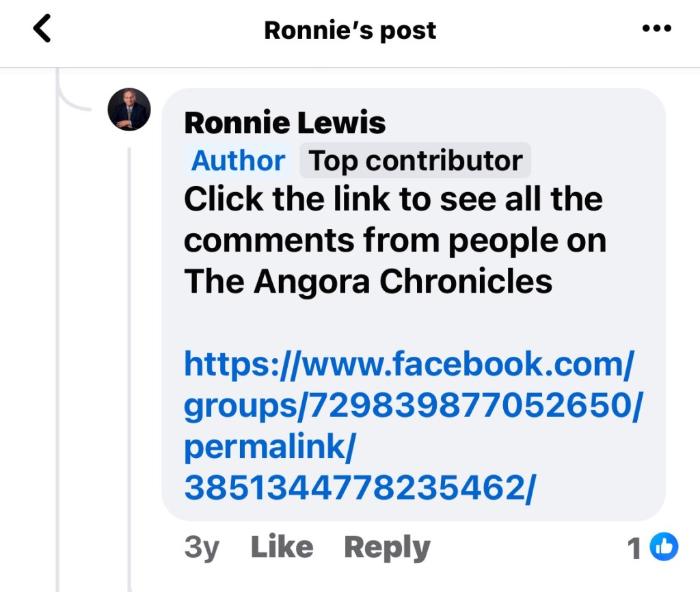Tap the Ronnie's post header title
700x592 pixels.
point(350,30)
